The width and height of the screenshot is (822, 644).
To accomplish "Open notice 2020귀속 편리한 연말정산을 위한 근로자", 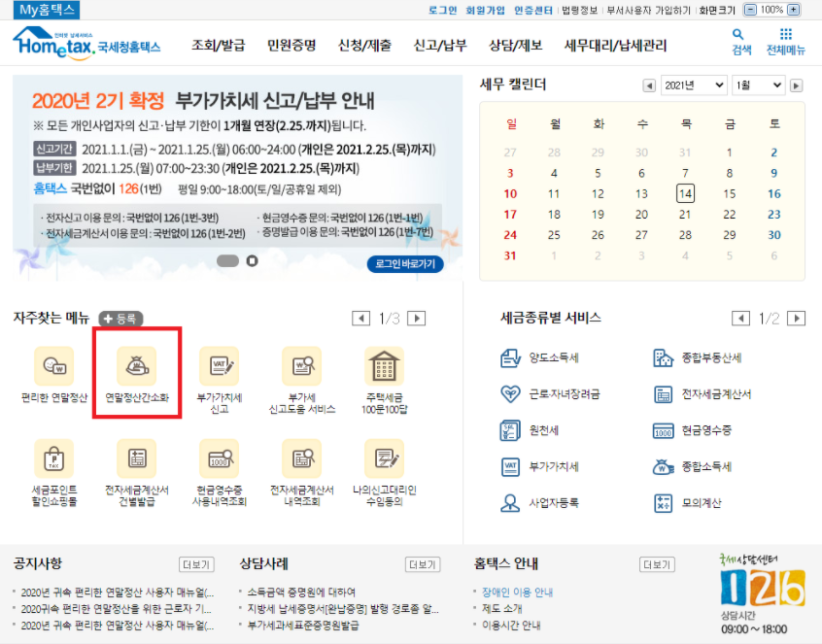I will 116,609.
